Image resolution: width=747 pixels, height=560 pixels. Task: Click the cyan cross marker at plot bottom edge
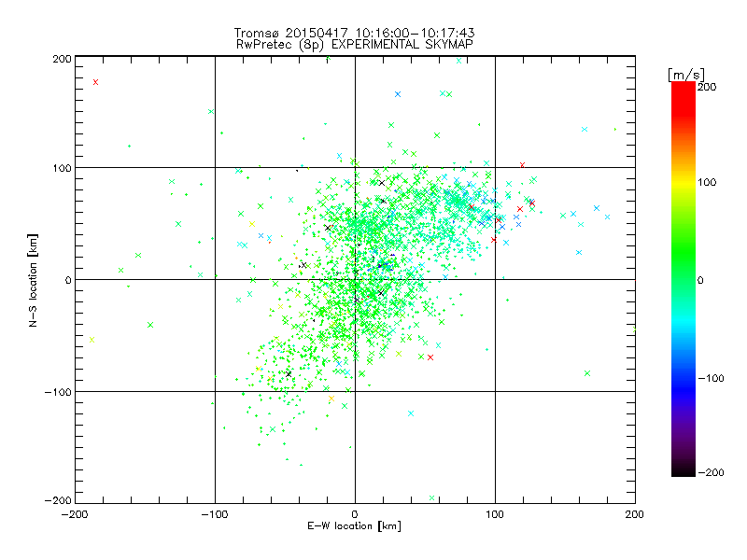431,498
